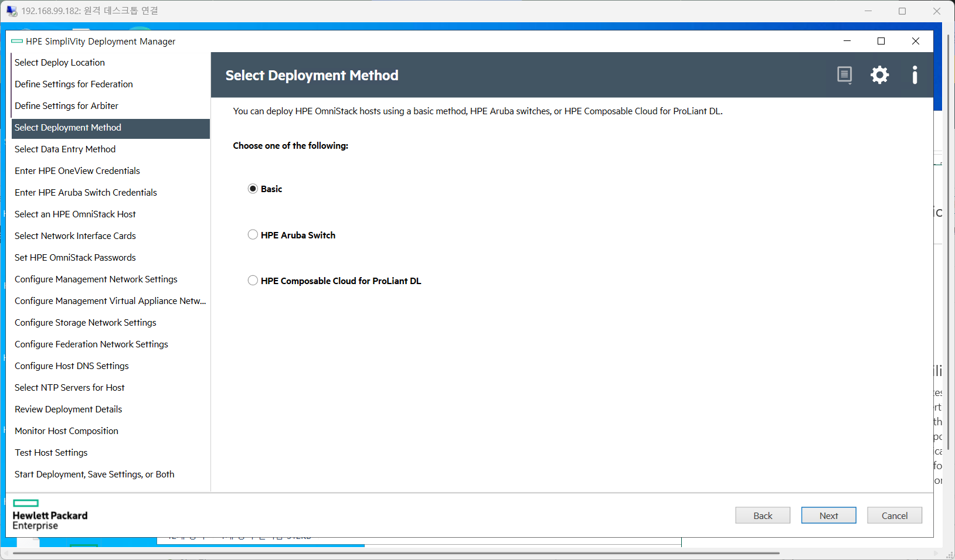This screenshot has height=560, width=955.
Task: Open Configure Host DNS Settings step
Action: [x=111, y=366]
